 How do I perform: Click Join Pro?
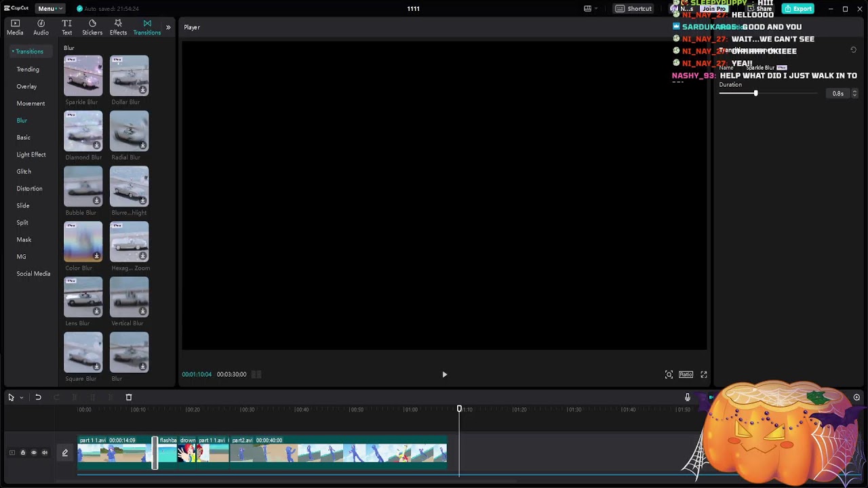click(713, 9)
